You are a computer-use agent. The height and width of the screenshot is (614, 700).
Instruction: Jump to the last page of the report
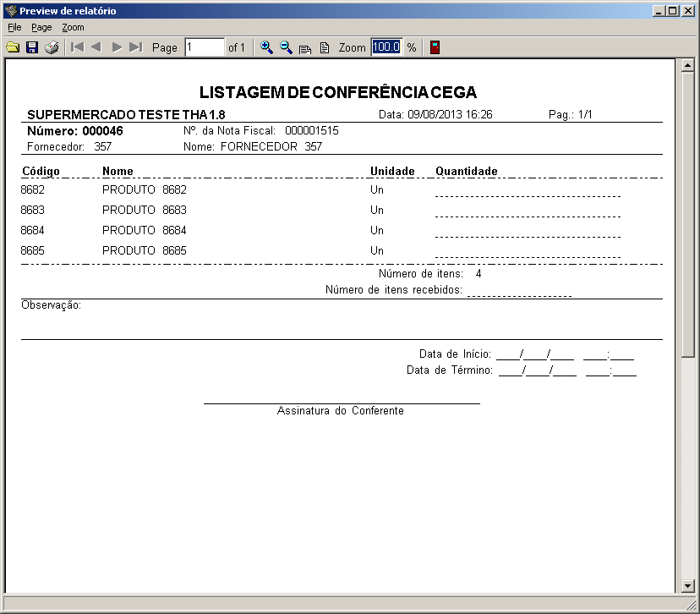pyautogui.click(x=135, y=47)
